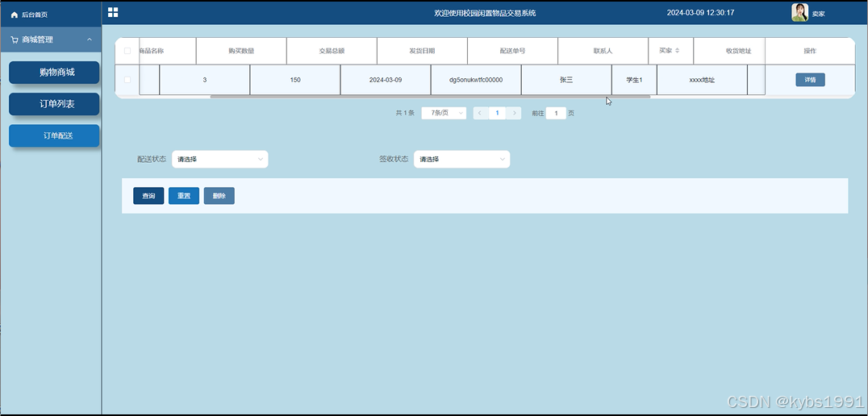Click the 配送单号 column header
868x416 pixels.
pyautogui.click(x=512, y=51)
